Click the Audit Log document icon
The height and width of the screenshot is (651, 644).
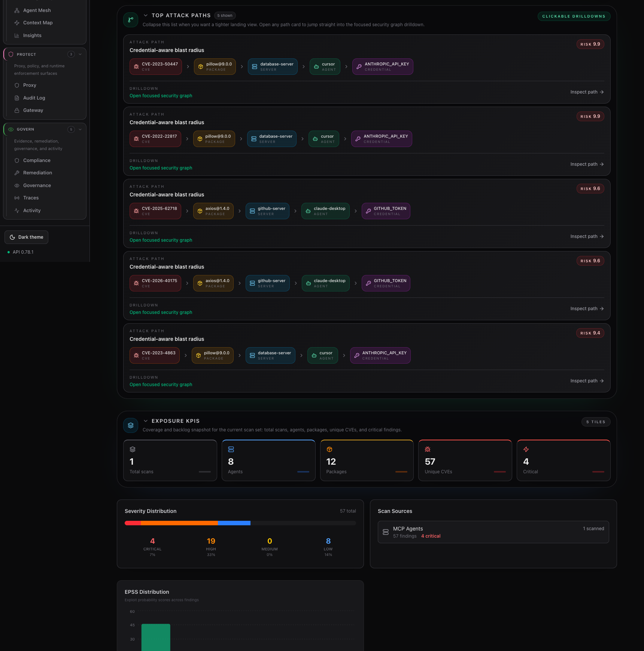click(x=17, y=98)
